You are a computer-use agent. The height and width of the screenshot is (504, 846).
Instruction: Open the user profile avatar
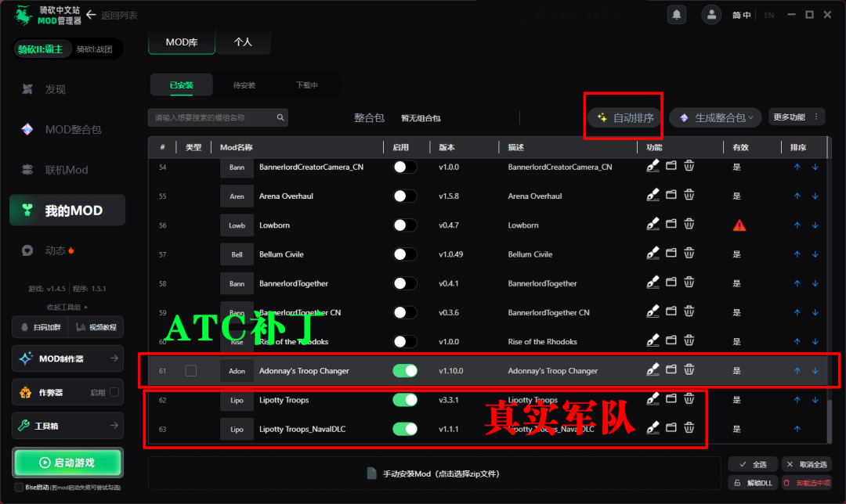point(711,15)
